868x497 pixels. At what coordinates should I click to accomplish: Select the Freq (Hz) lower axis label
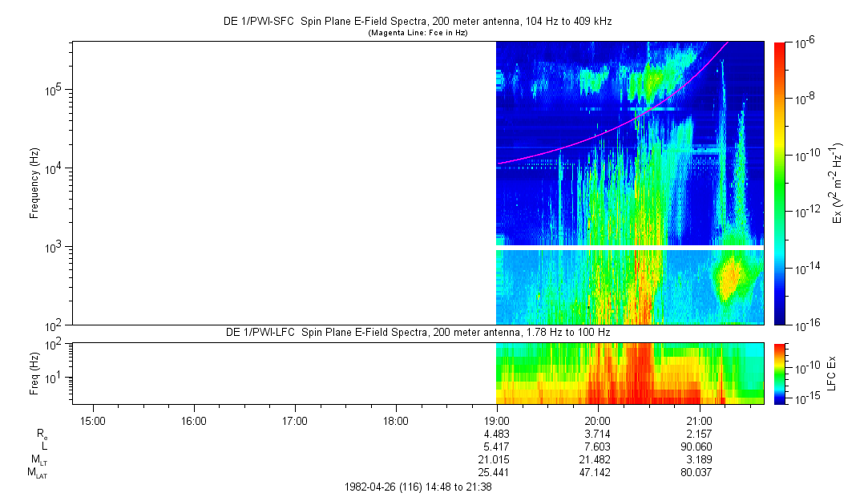click(x=34, y=373)
